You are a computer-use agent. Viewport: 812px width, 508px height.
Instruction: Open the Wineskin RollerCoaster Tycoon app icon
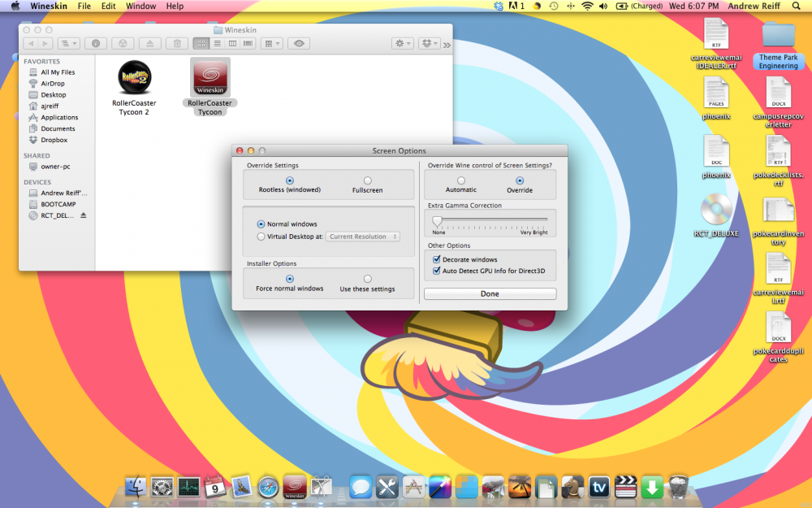(x=209, y=78)
